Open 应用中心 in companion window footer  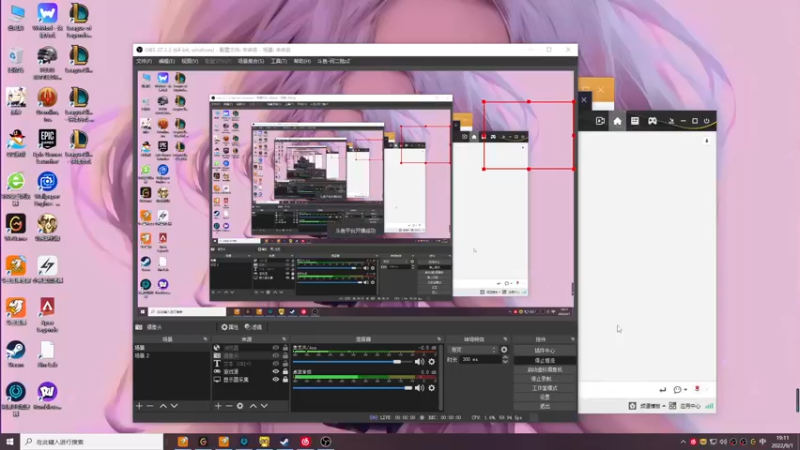click(685, 406)
